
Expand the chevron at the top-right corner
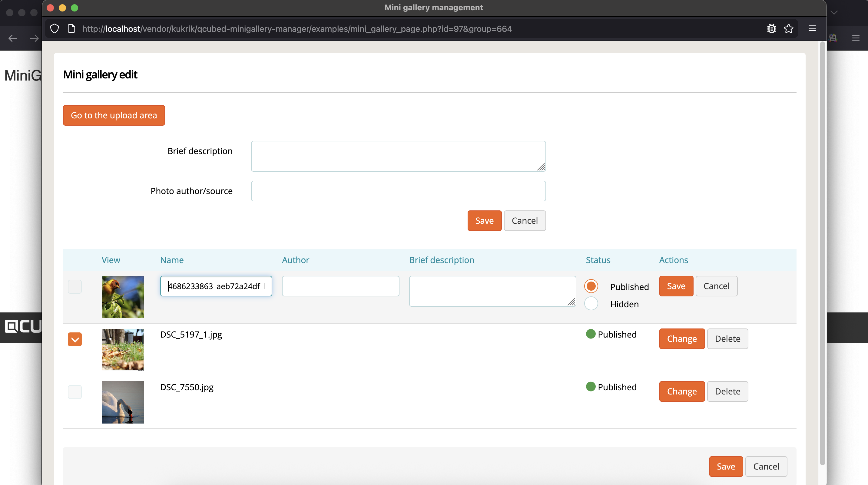(834, 12)
